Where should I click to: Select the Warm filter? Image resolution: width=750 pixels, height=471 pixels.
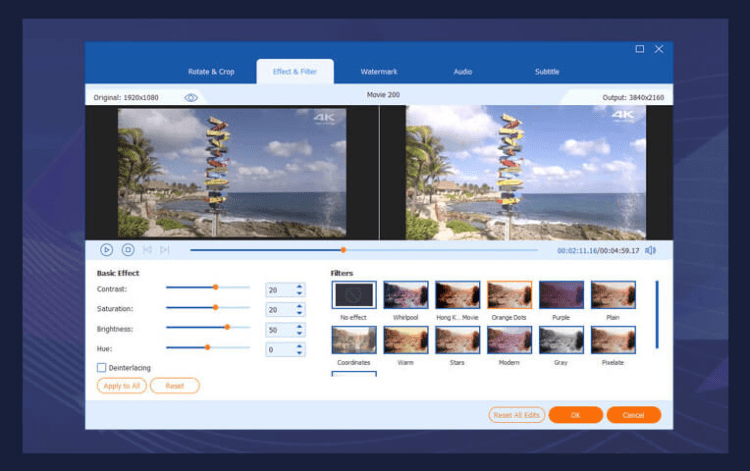click(406, 340)
